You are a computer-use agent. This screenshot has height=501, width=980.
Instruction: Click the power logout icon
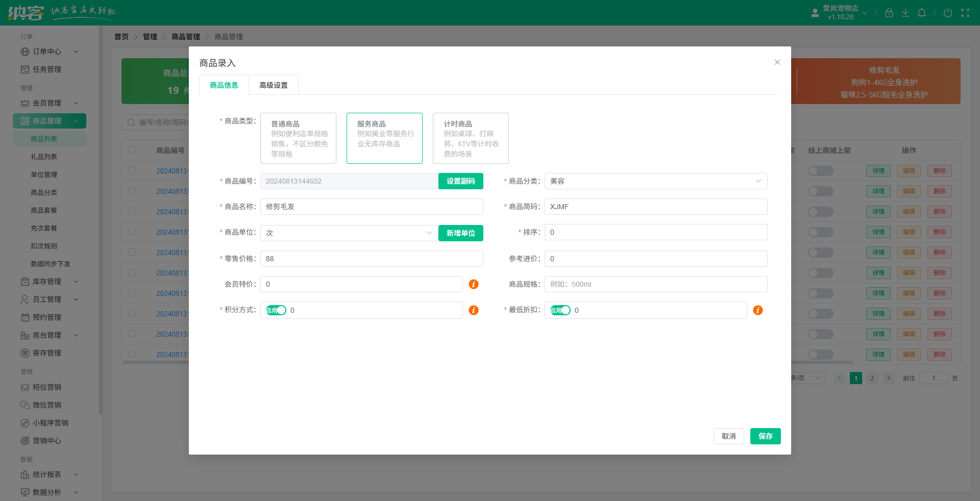(x=948, y=13)
